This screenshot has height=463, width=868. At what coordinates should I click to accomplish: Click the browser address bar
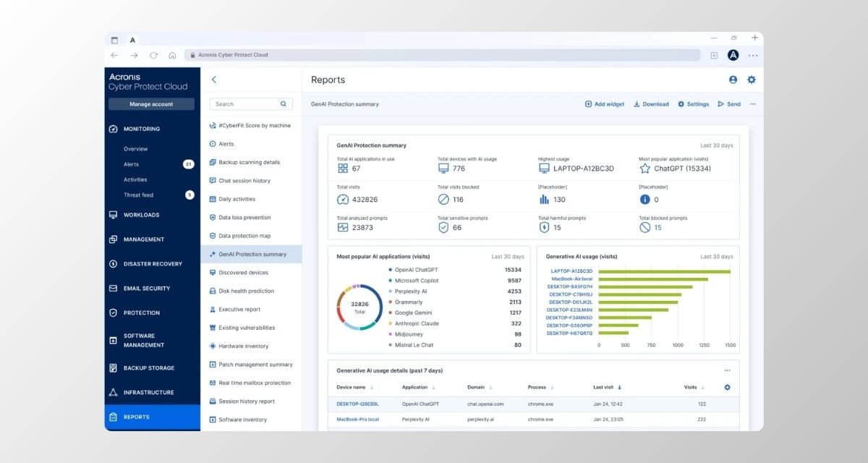coord(442,55)
